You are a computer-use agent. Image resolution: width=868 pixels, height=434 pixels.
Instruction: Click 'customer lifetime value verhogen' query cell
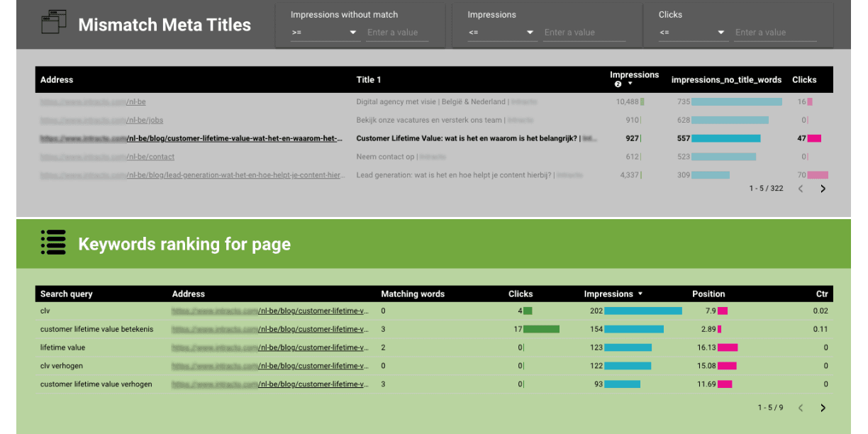click(96, 385)
